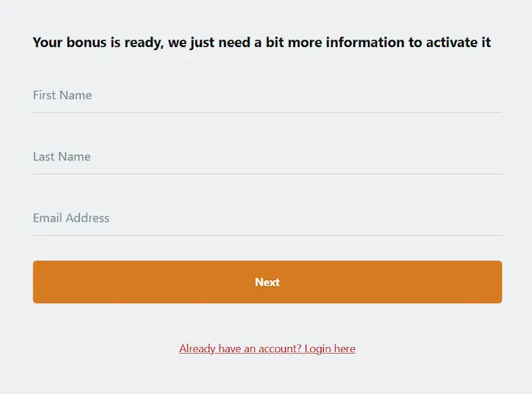Click 'Login here' in the account link

330,348
